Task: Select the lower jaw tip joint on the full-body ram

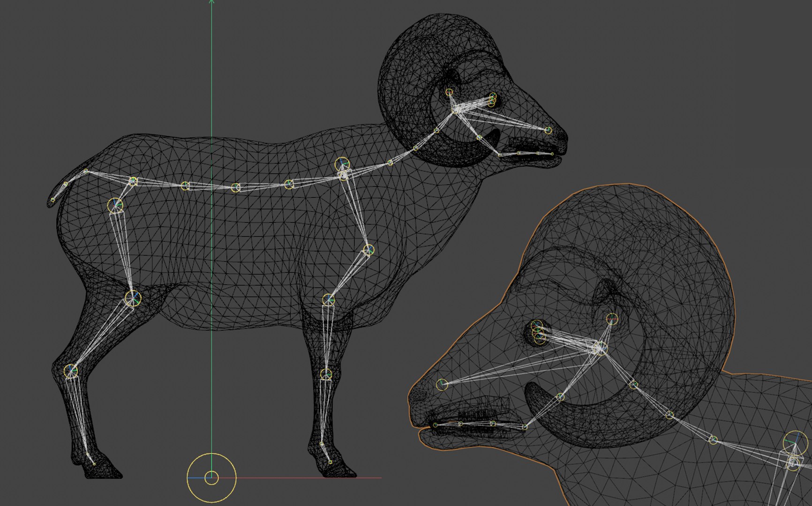Action: 552,154
